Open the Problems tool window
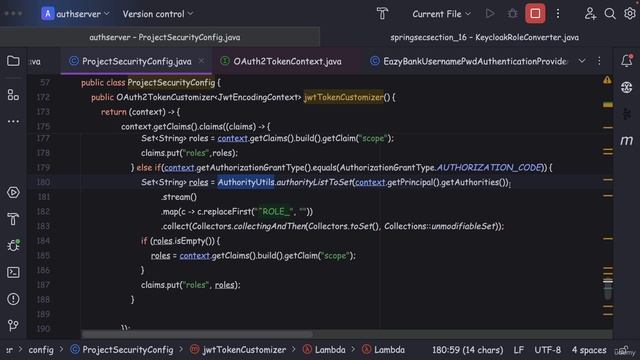 (x=13, y=299)
